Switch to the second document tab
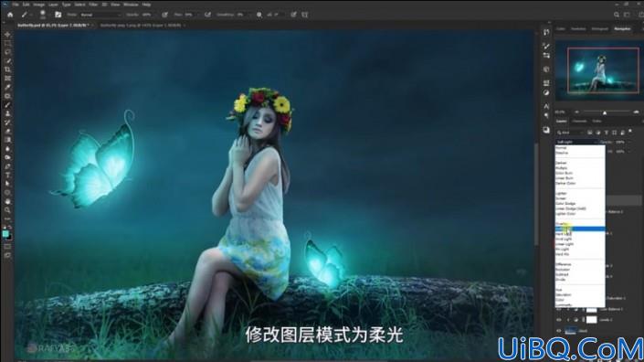Viewport: 644px width, 362px height. click(x=141, y=26)
